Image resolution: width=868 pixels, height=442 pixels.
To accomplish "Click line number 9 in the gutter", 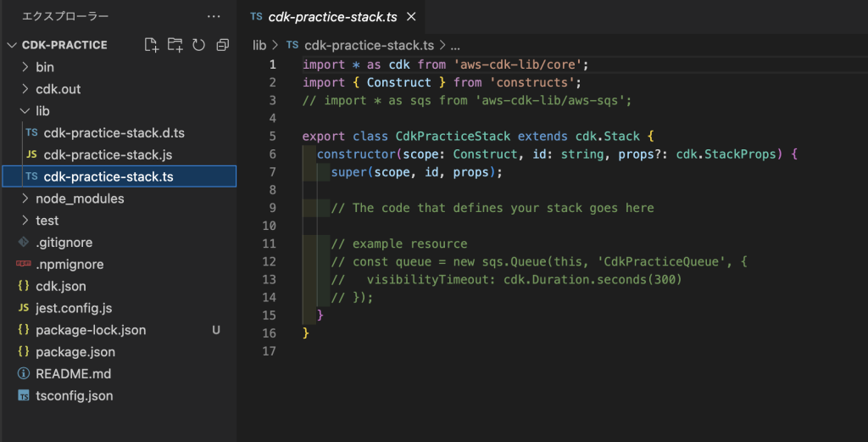I will 271,208.
